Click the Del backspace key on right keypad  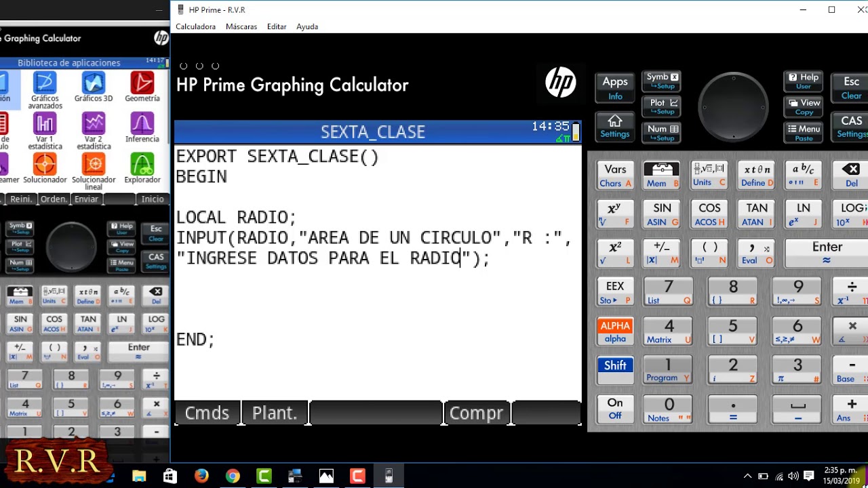851,176
